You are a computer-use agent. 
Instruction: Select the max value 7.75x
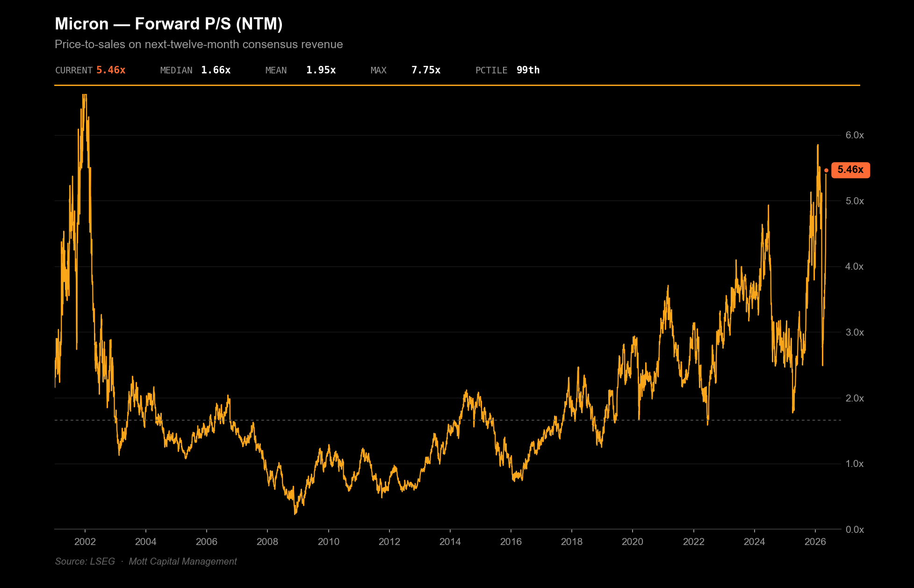click(426, 70)
